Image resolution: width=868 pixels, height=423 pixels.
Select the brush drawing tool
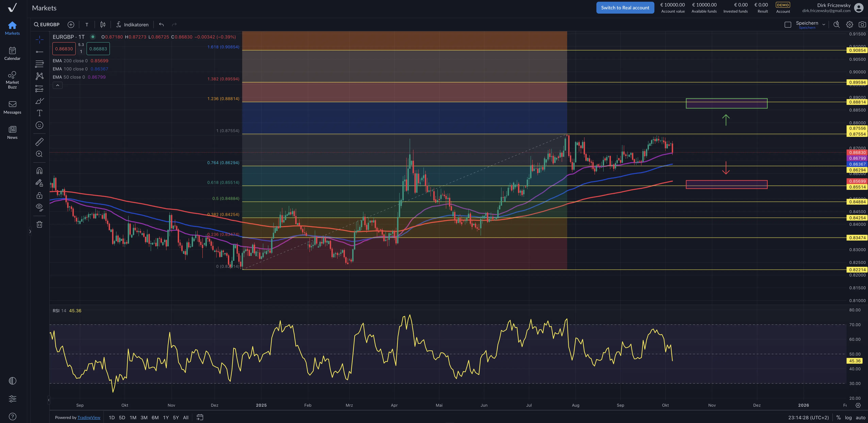click(x=39, y=100)
